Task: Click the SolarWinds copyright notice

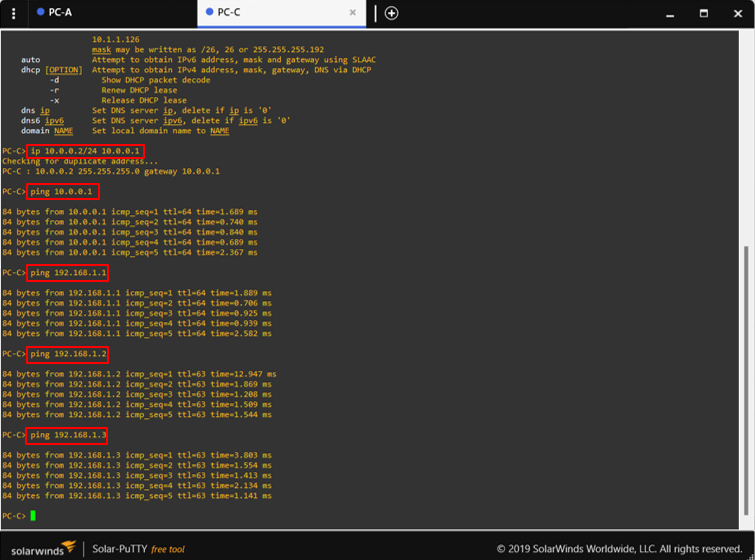Action: tap(619, 549)
